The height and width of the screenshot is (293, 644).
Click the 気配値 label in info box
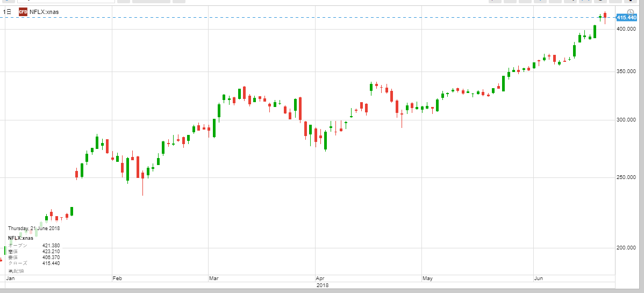[x=16, y=271]
